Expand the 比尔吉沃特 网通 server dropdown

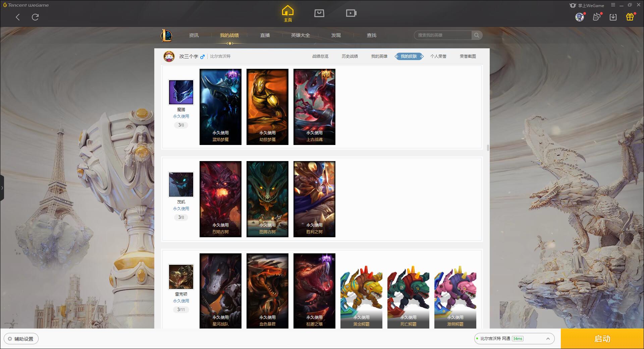coord(514,339)
